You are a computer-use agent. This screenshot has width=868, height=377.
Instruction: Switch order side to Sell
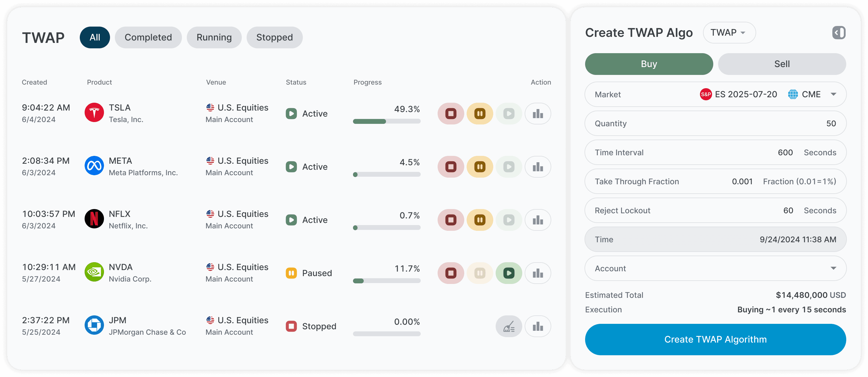tap(781, 64)
